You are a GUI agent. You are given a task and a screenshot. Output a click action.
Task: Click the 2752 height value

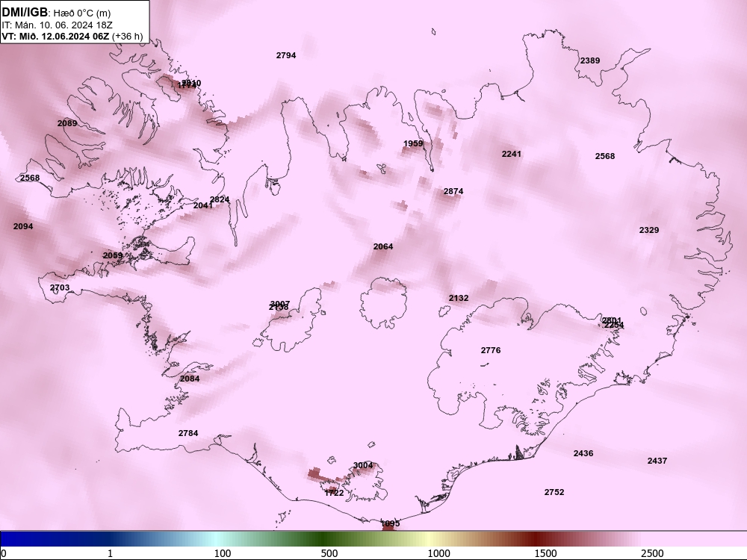coord(554,492)
